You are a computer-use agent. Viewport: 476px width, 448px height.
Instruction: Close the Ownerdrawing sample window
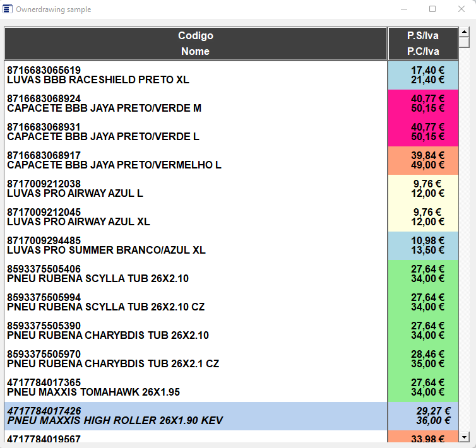coord(461,9)
